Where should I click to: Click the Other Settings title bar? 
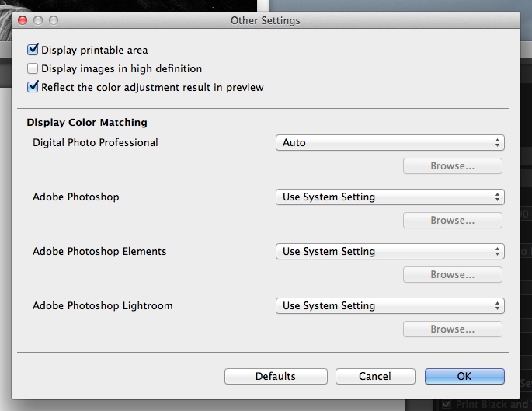266,20
